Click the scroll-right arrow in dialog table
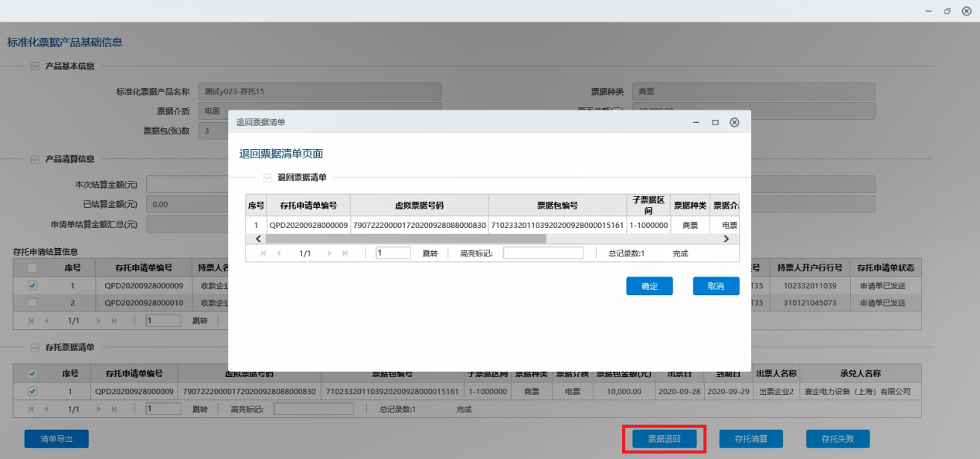 pos(726,239)
